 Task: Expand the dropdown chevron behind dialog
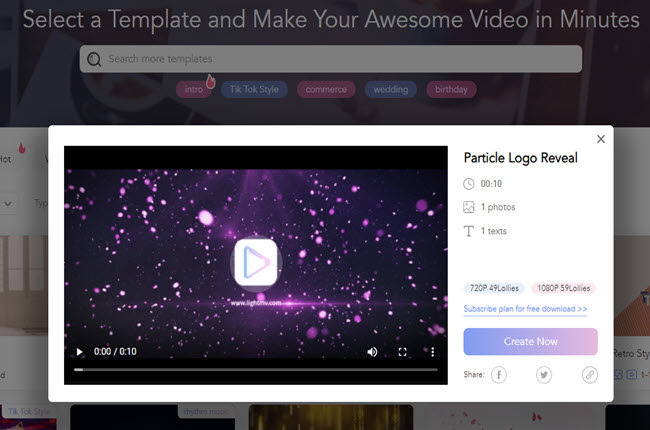pyautogui.click(x=8, y=204)
